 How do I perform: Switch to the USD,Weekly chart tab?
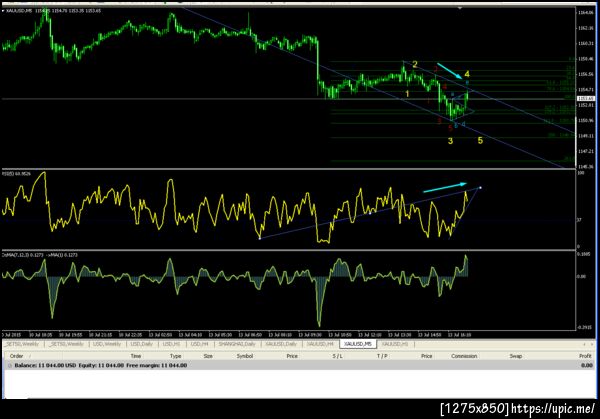tap(106, 344)
